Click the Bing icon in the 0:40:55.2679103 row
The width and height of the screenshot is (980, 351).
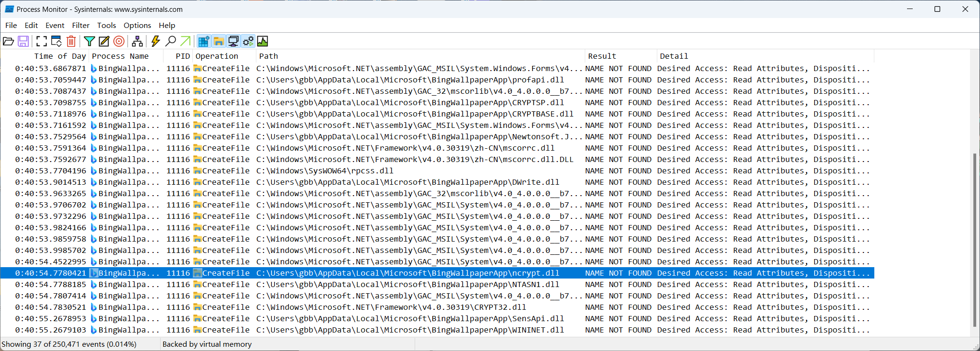click(x=93, y=330)
